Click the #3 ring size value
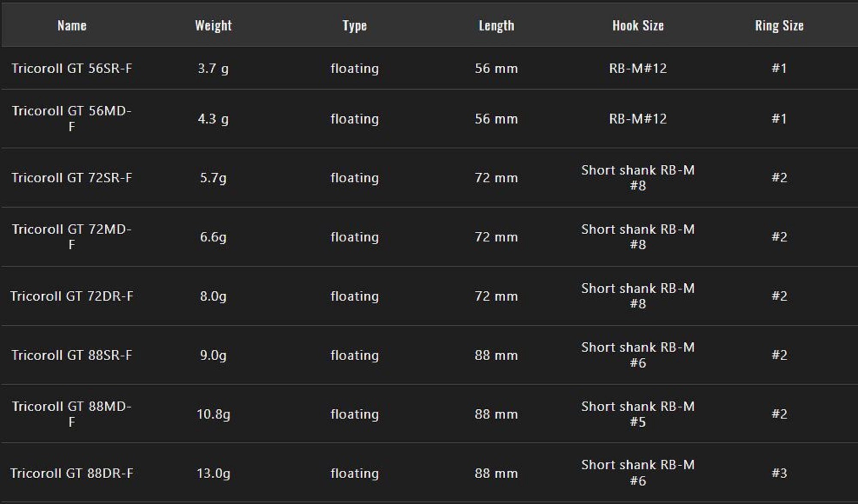858x504 pixels. point(779,473)
